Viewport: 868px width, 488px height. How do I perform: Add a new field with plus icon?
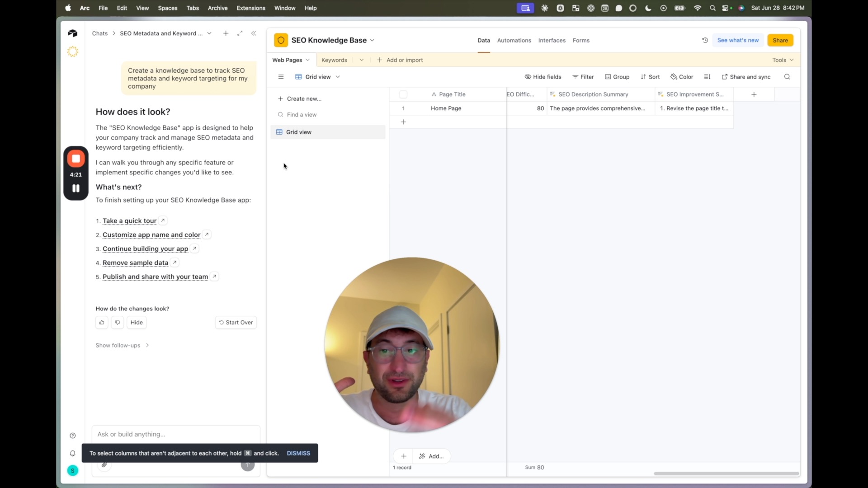coord(754,94)
